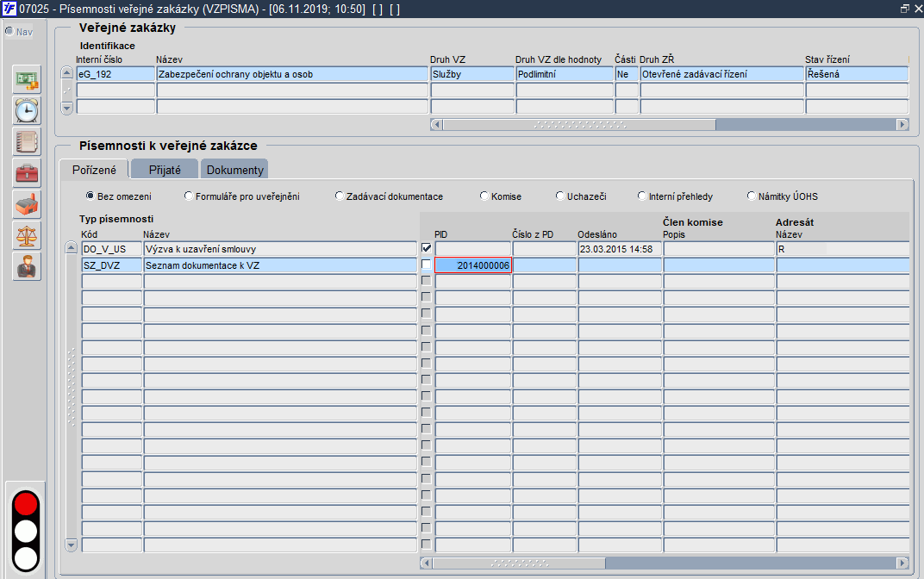
Task: Switch to the Přijaté tab
Action: 165,170
